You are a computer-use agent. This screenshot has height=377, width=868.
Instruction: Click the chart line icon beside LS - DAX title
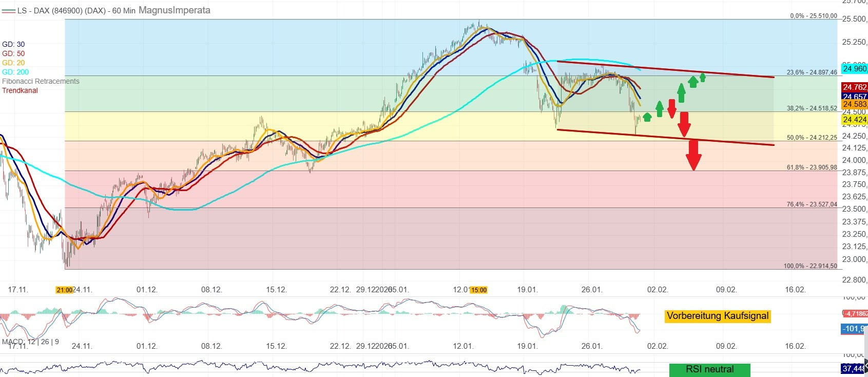click(8, 11)
